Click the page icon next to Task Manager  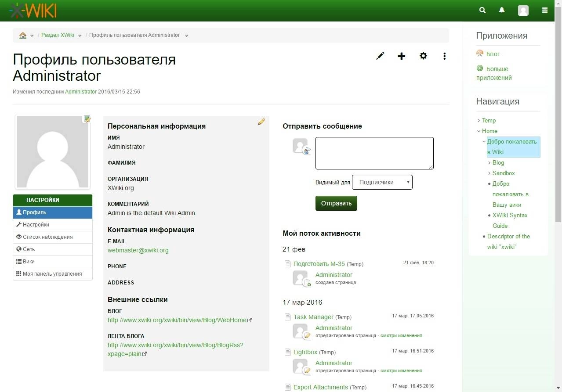tap(288, 317)
